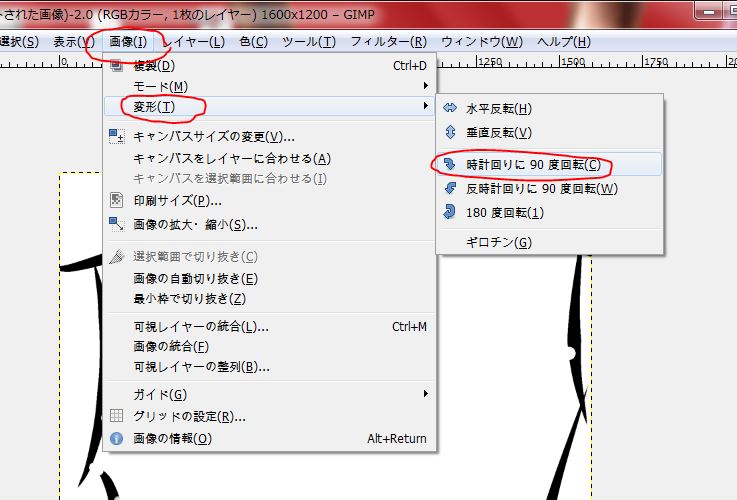The image size is (737, 500).
Task: Select 時計回りに 90 度回転(C)
Action: 549,164
